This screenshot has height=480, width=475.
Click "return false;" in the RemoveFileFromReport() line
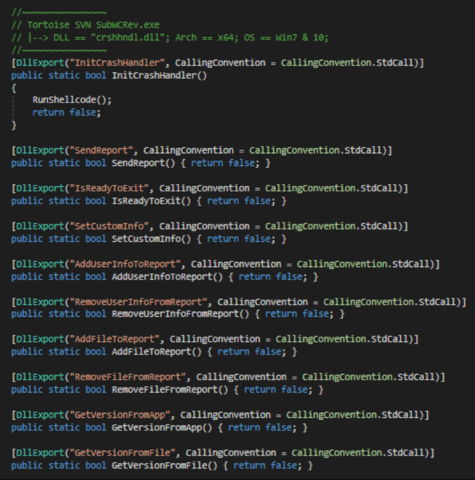(x=278, y=390)
